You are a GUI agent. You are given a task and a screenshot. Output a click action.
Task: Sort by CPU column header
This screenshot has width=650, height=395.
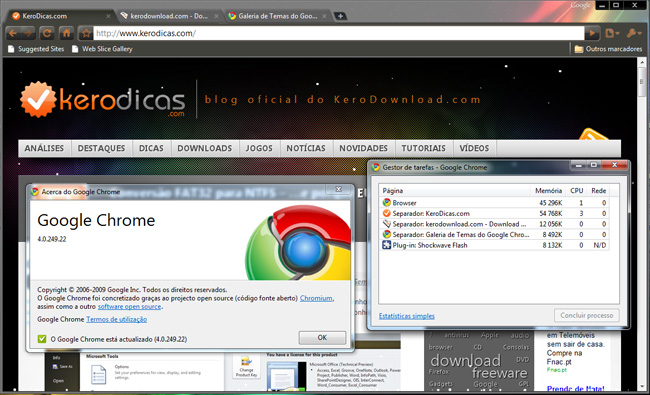[x=576, y=191]
